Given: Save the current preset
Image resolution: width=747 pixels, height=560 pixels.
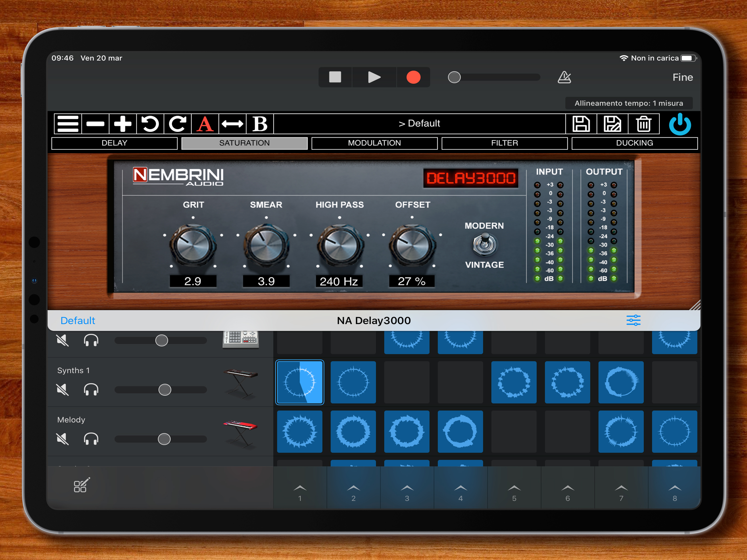Looking at the screenshot, I should click(x=581, y=124).
